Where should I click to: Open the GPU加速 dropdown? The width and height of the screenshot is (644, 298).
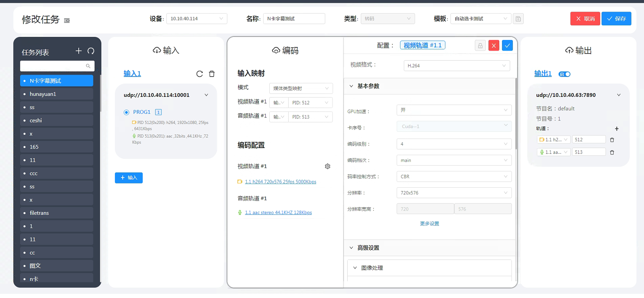(x=454, y=110)
